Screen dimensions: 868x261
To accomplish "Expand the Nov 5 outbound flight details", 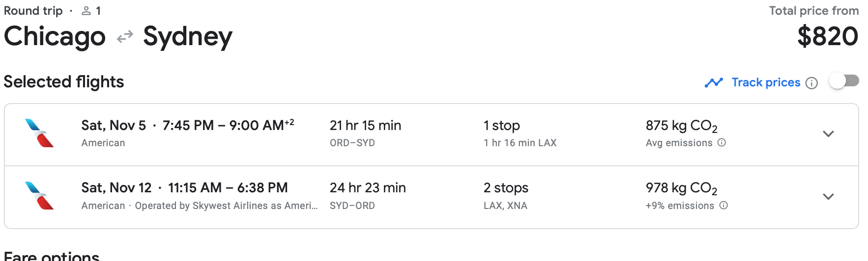I will click(828, 134).
